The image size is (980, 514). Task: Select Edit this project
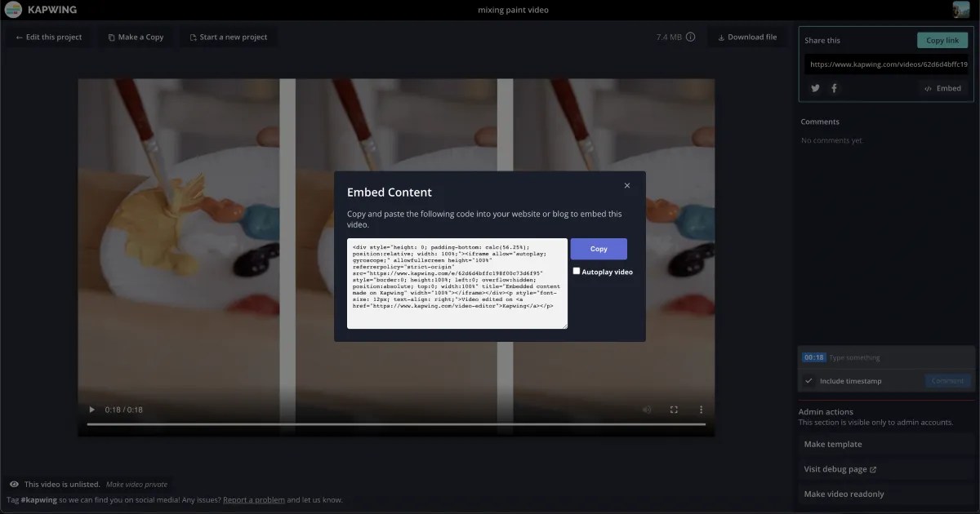point(47,36)
